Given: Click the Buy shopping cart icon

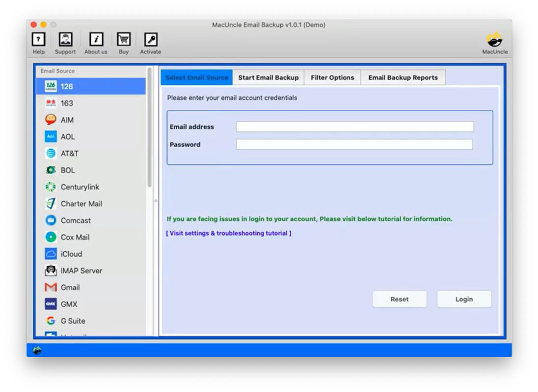Looking at the screenshot, I should 123,40.
